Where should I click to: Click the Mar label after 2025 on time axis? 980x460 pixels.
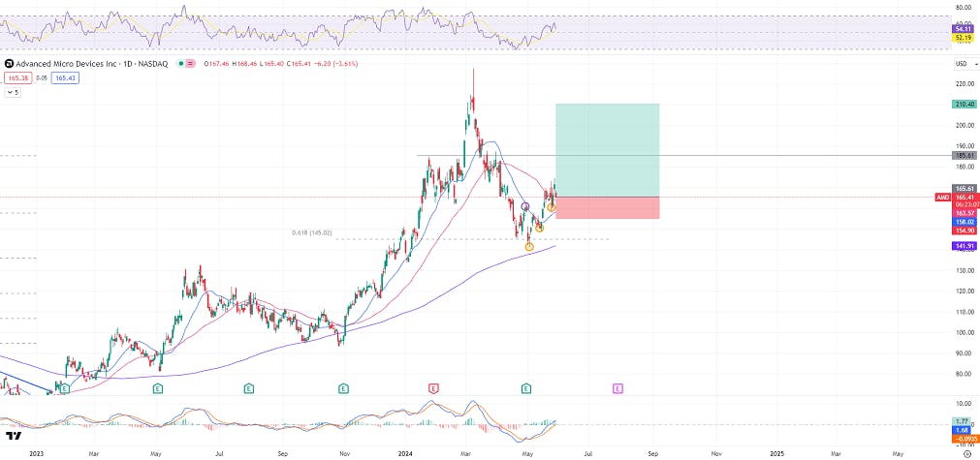pyautogui.click(x=835, y=454)
